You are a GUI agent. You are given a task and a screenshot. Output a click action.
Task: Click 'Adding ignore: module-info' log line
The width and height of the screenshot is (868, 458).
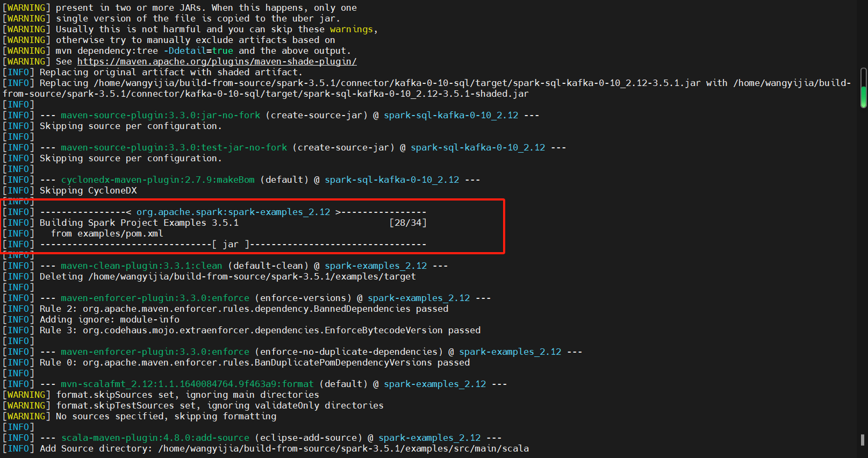[x=110, y=319]
